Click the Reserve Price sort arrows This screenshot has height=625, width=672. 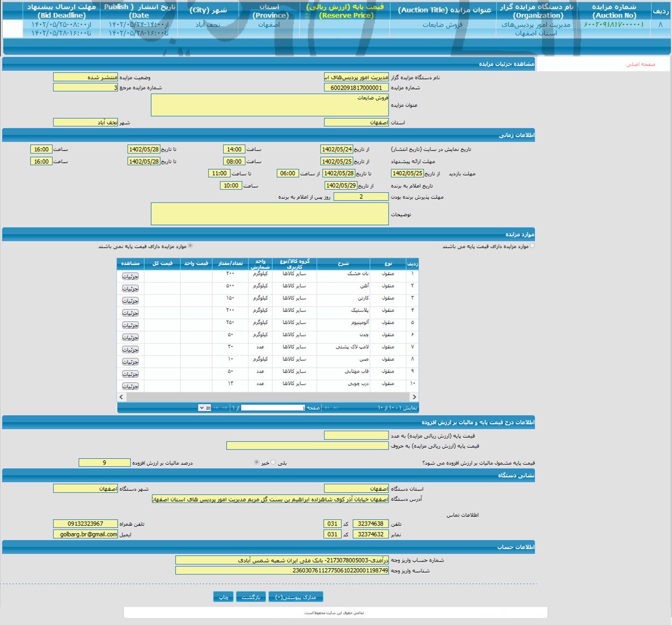pyautogui.click(x=307, y=16)
